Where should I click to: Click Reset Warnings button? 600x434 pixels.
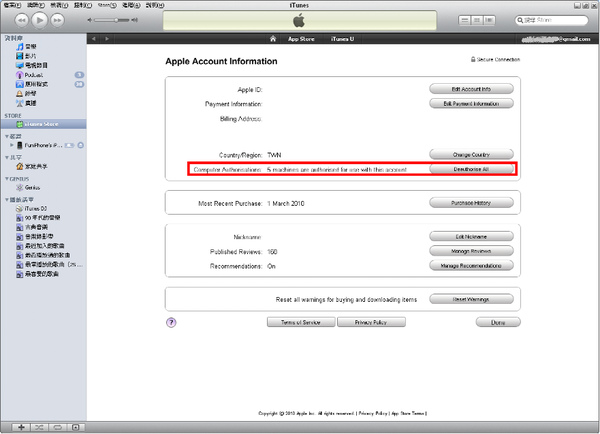click(471, 299)
